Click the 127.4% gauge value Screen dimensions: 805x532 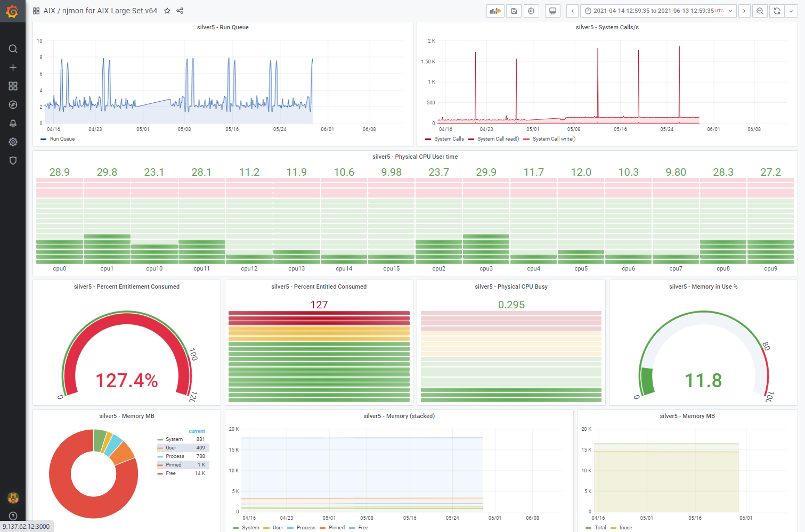(x=127, y=381)
